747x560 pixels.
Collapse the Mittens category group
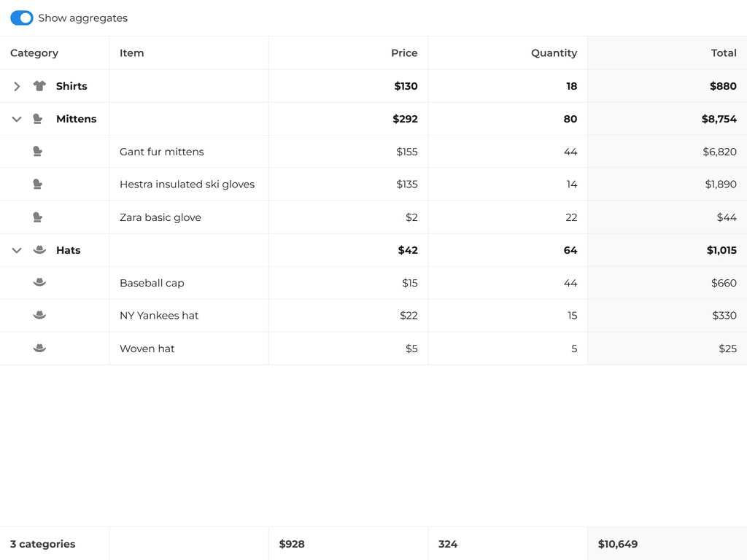[x=17, y=119]
